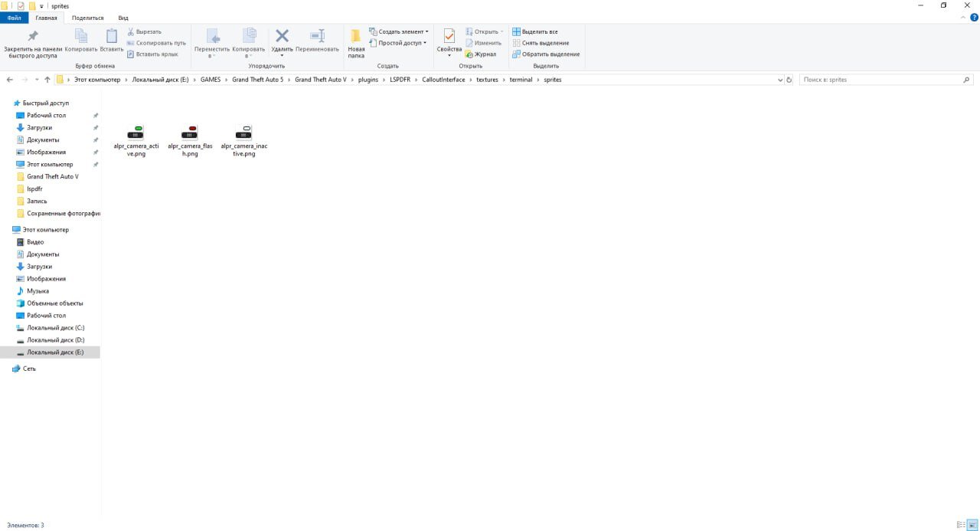Switch to details view in status bar
980x531 pixels.
click(961, 525)
